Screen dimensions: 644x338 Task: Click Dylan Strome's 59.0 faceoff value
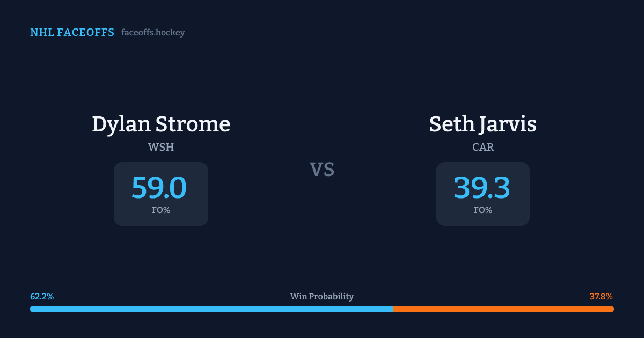[x=159, y=188]
